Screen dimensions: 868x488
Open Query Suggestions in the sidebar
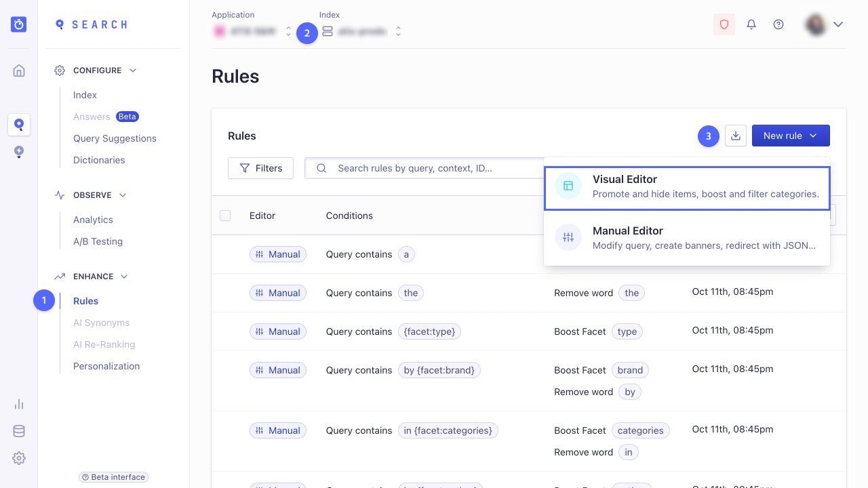point(115,138)
